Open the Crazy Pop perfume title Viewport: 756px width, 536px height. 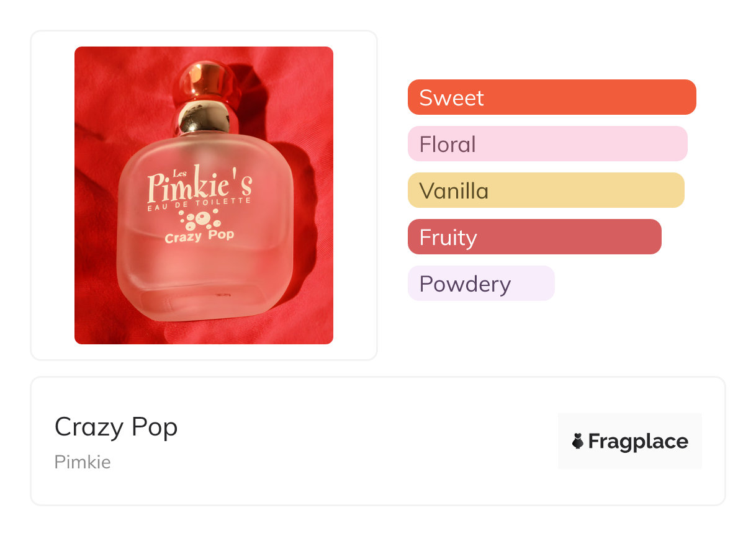116,427
